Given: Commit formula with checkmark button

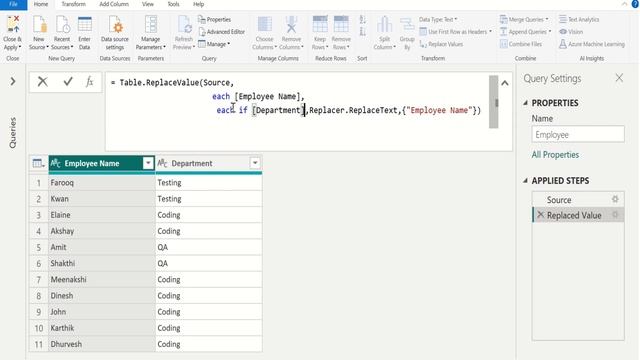Looking at the screenshot, I should [68, 82].
